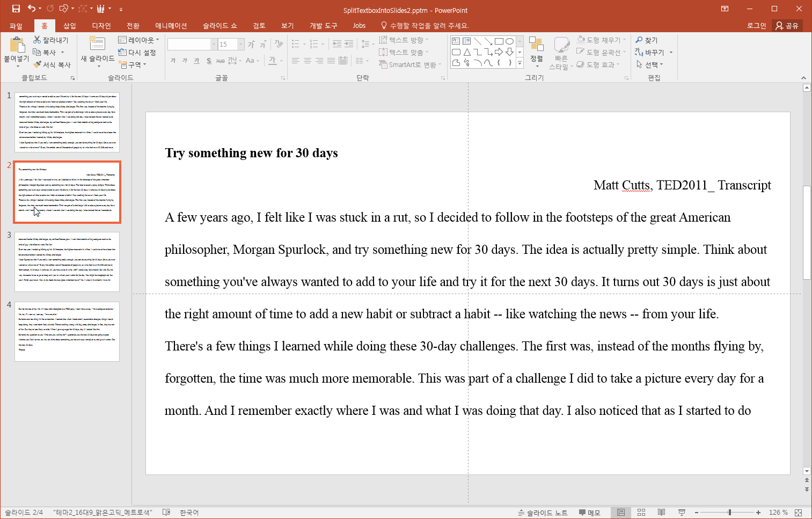
Task: Click title text 'Try something new for 30 days'
Action: pos(251,153)
